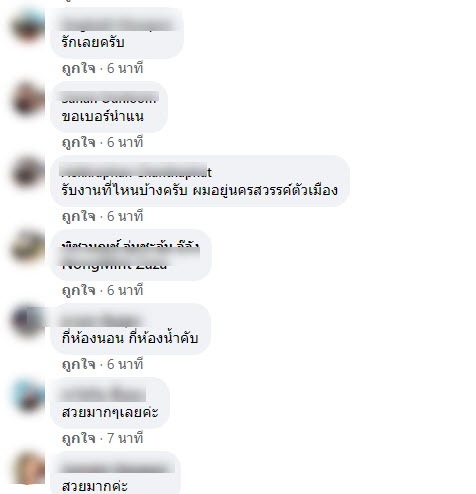Click timestamp under "กี่ห้องนอน กี่ห้องน้ำคับ"
This screenshot has height=494, width=476.
[125, 364]
